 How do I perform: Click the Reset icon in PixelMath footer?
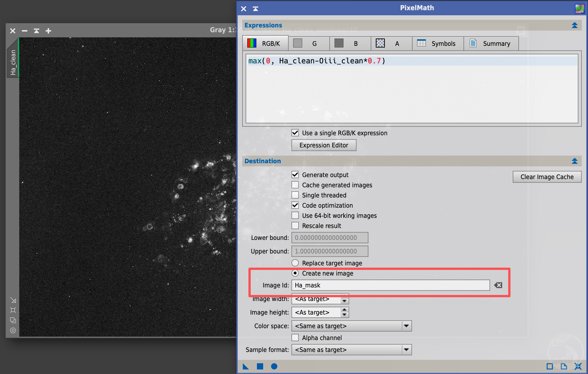(x=578, y=367)
